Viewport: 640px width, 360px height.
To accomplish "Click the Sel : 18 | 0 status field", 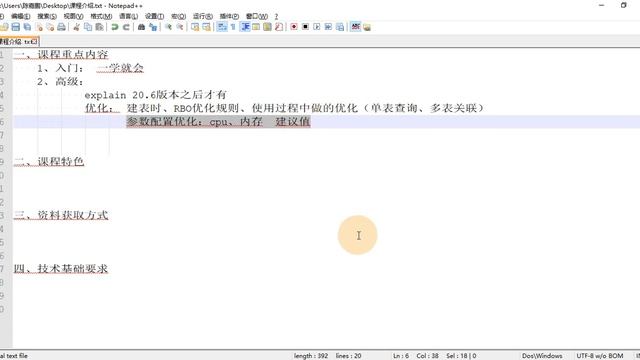I will click(461, 356).
